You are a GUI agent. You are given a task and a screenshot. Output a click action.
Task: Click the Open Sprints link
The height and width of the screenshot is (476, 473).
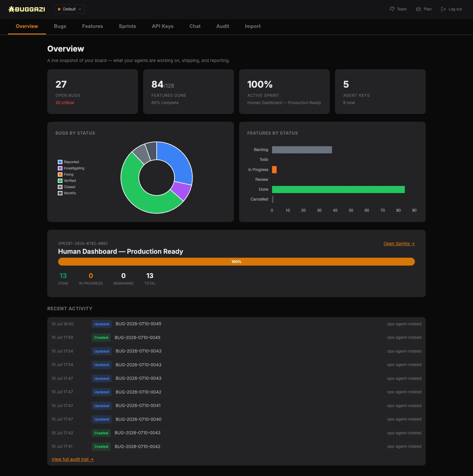(x=399, y=244)
